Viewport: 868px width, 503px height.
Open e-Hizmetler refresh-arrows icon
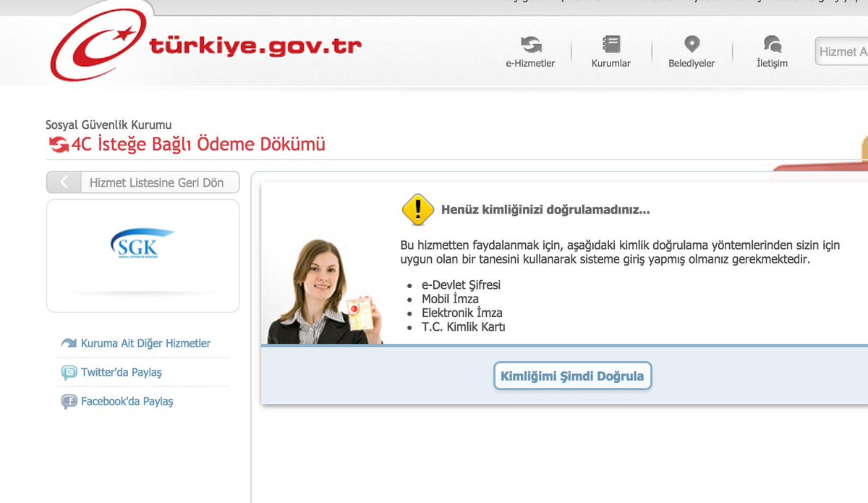coord(530,44)
